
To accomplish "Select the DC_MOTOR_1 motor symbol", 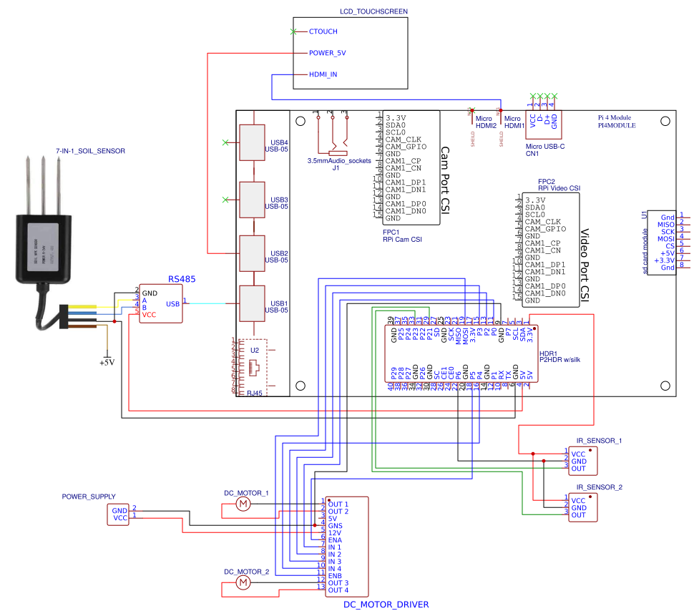I will [x=243, y=504].
